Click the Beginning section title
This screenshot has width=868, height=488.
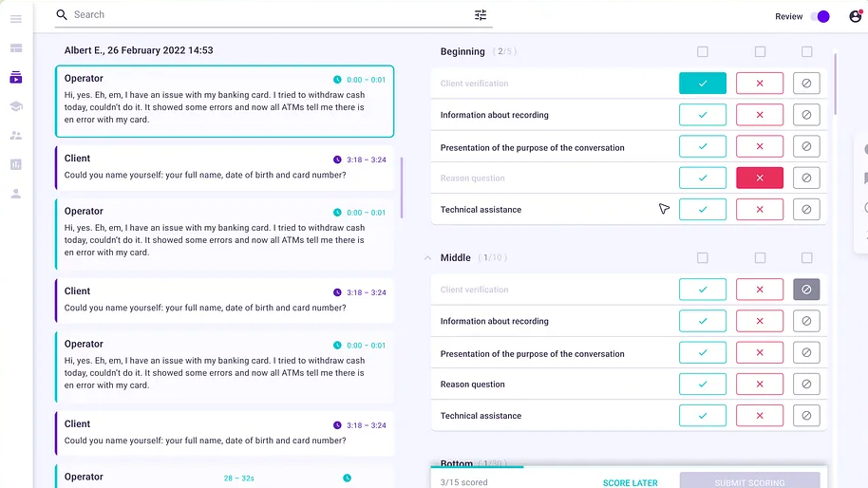click(x=462, y=51)
